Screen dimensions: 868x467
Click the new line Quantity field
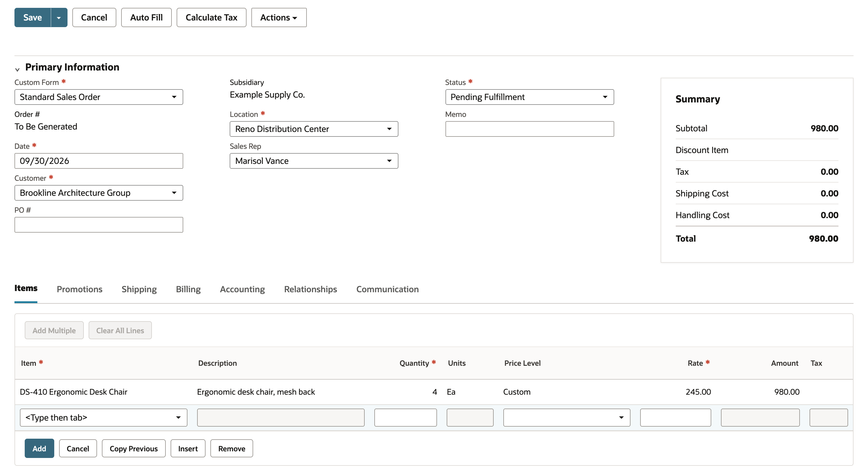[x=405, y=418]
